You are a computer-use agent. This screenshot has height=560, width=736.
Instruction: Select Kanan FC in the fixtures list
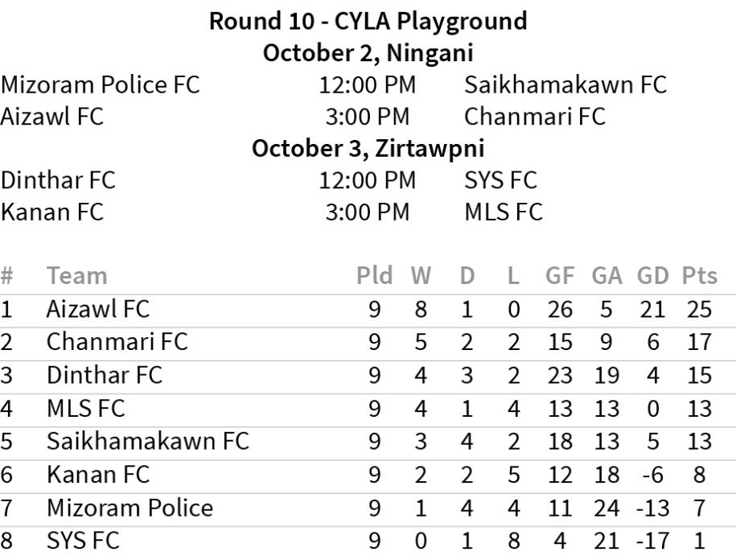pos(51,212)
